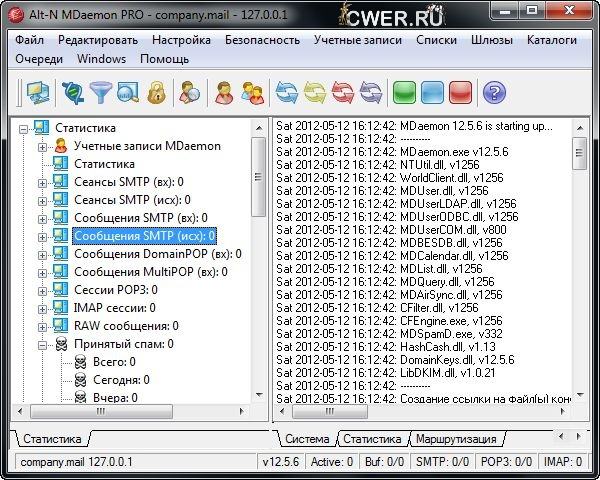Image resolution: width=600 pixels, height=480 pixels.
Task: Click the skull icon beside Принятый спам
Action: (x=61, y=344)
